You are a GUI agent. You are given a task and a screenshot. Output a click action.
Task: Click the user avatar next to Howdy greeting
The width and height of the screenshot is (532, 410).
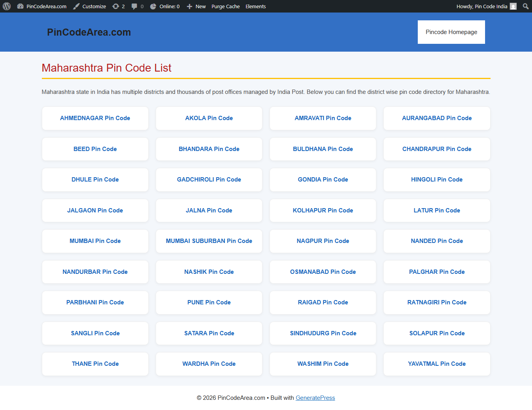[x=513, y=6]
